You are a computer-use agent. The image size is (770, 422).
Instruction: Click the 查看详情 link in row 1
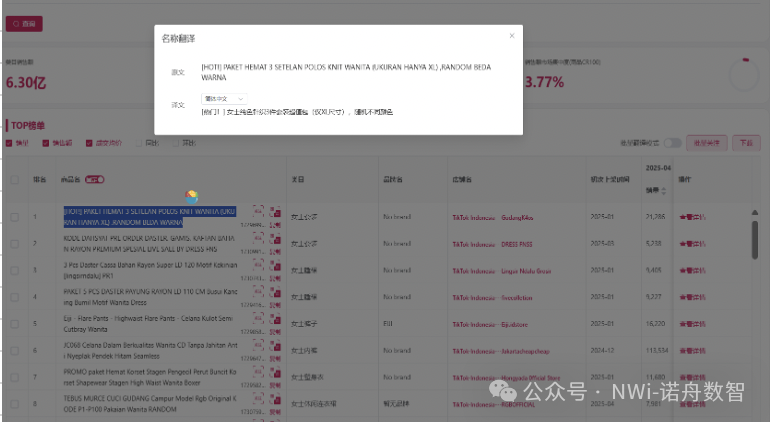coord(692,217)
